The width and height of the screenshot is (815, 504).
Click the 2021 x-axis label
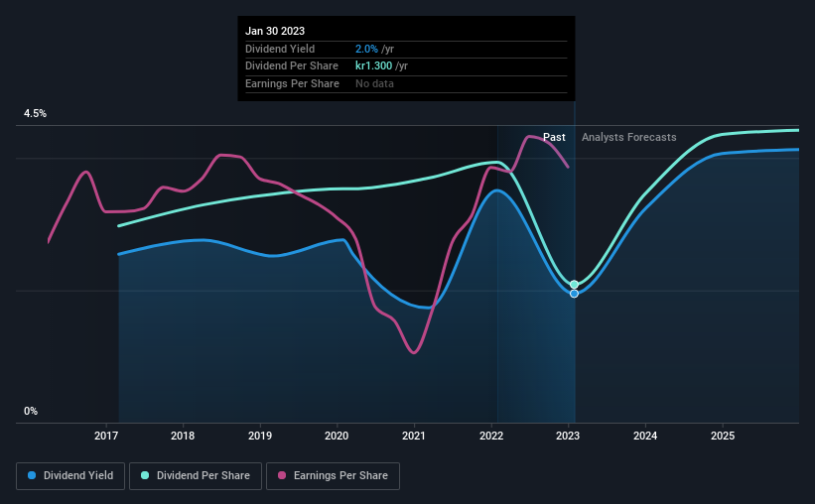tap(414, 436)
